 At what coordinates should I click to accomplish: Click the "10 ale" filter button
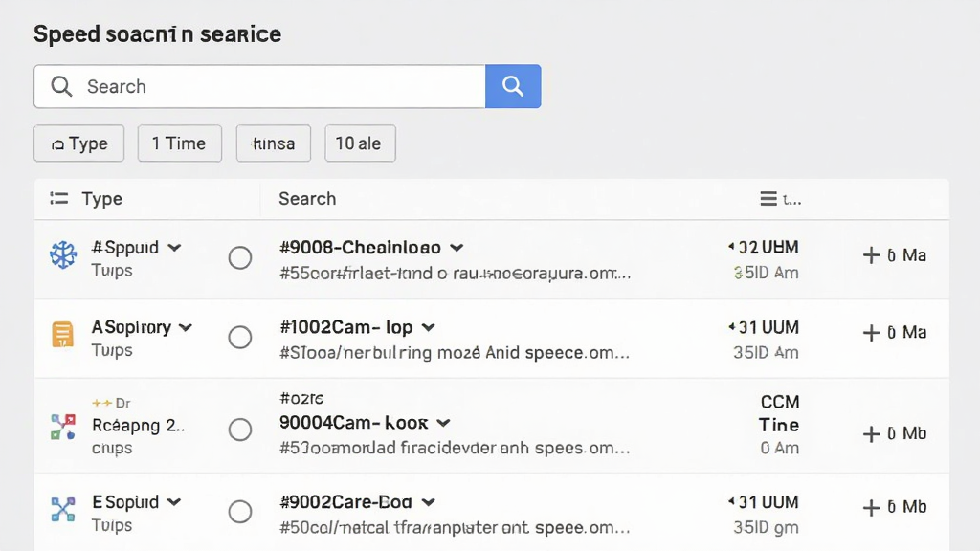tap(360, 143)
